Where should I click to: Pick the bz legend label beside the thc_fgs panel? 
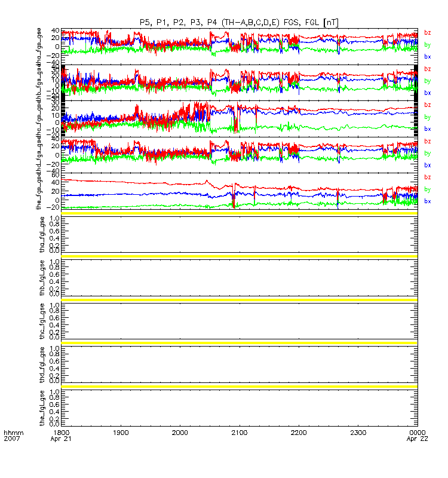point(428,105)
